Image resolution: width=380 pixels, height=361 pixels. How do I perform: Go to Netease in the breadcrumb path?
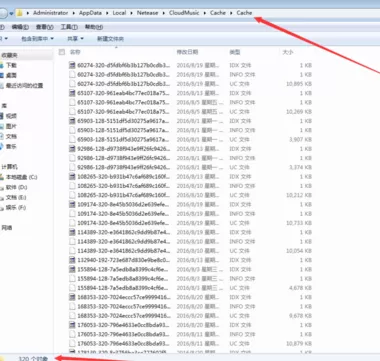coord(147,13)
